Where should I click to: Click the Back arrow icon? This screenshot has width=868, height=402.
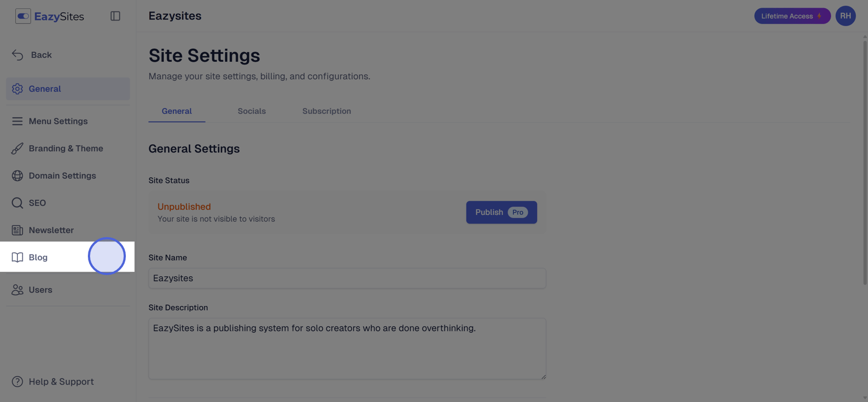17,55
